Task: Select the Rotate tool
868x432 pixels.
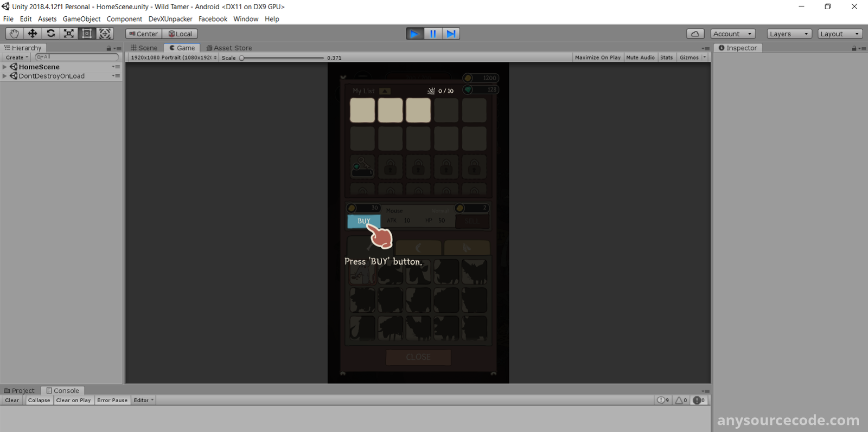Action: [50, 34]
